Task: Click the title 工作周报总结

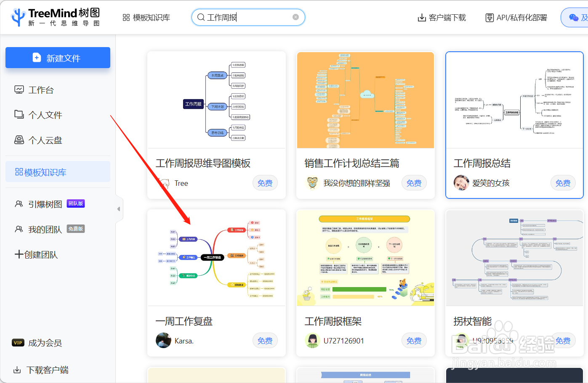Action: coord(482,163)
